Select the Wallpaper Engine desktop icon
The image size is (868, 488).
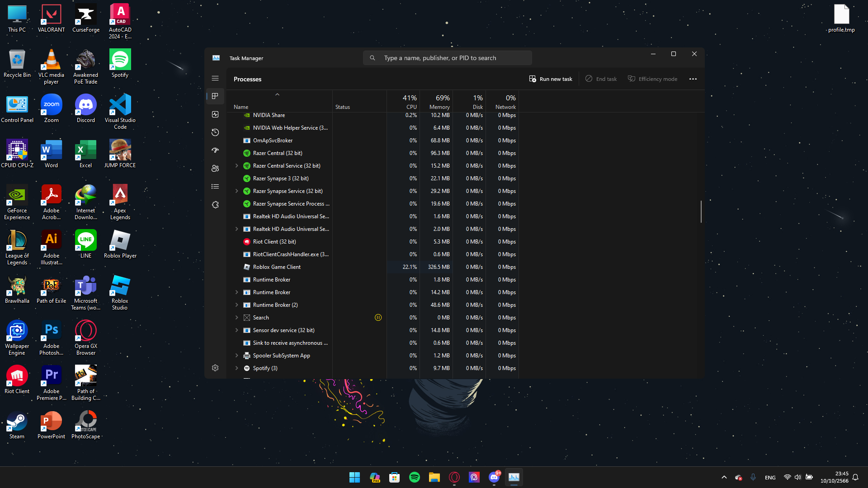coord(17,338)
